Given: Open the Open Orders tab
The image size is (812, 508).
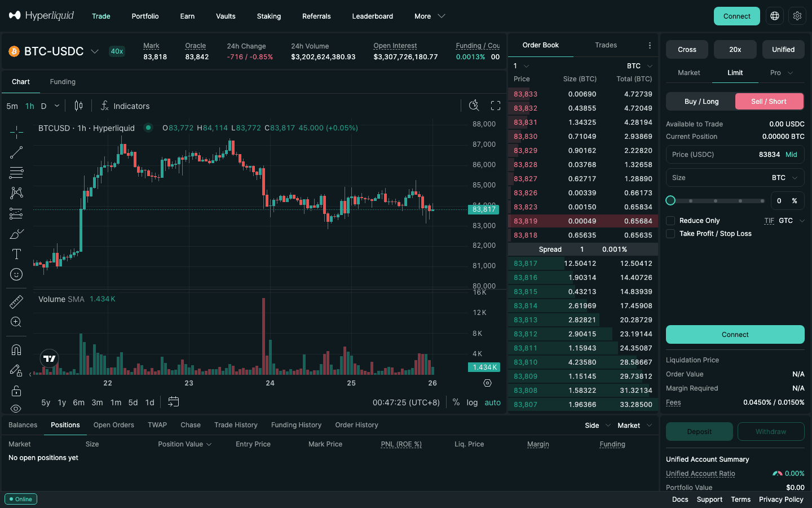Looking at the screenshot, I should coord(114,425).
